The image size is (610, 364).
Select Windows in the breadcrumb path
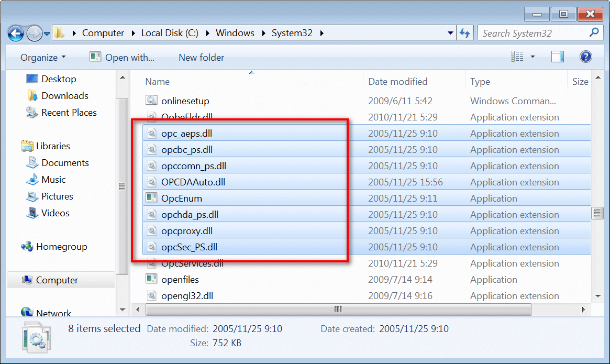(x=235, y=33)
